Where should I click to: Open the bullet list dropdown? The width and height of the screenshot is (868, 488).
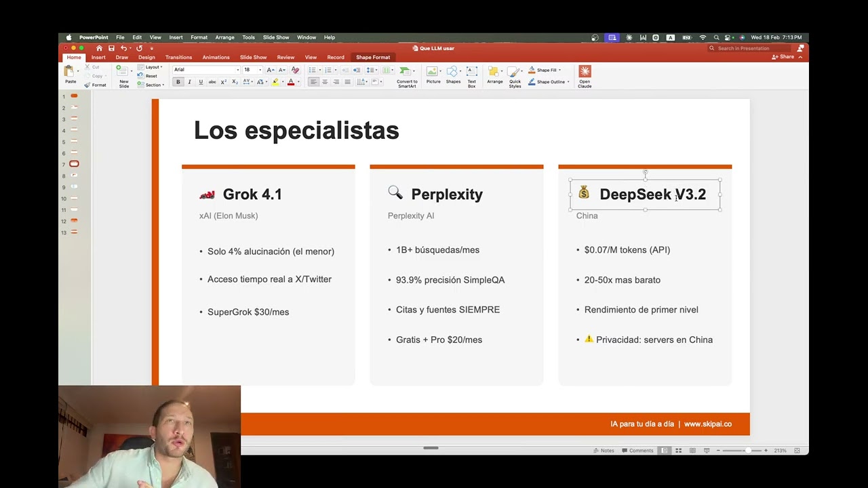320,70
